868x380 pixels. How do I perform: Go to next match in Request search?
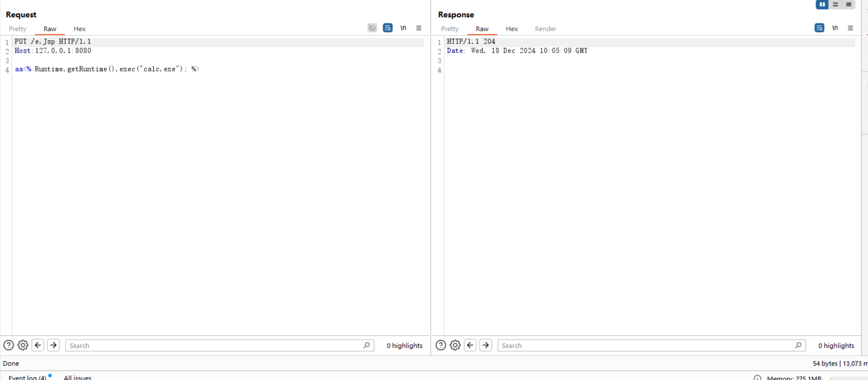click(53, 345)
